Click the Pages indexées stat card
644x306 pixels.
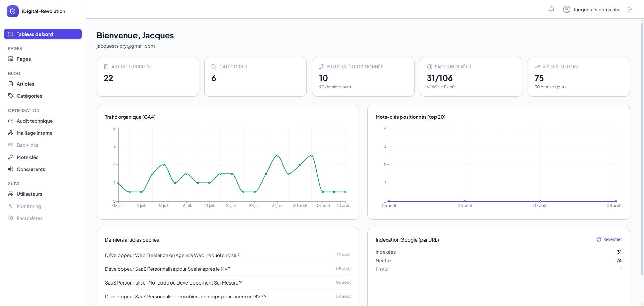click(x=471, y=77)
